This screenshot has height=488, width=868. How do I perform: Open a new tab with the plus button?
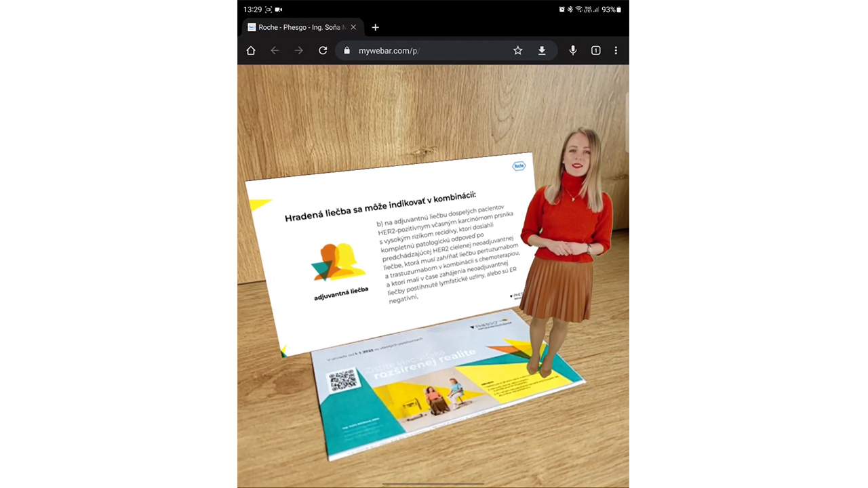[x=375, y=28]
